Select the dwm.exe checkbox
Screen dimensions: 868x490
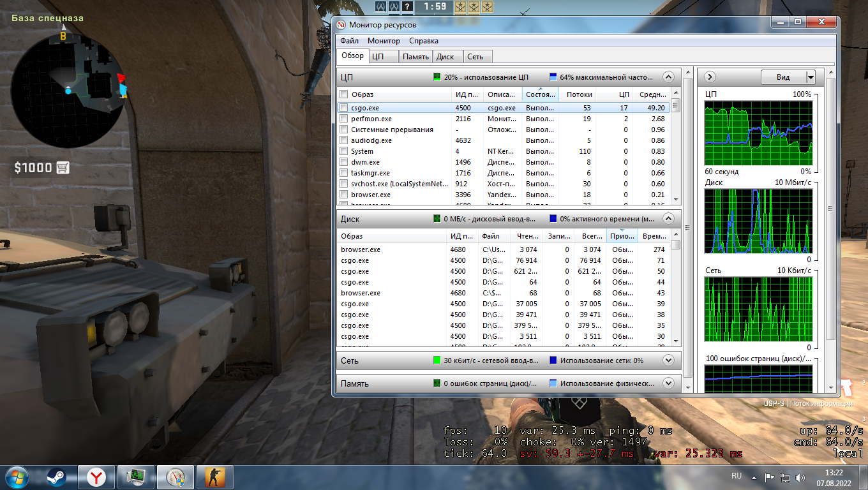344,162
